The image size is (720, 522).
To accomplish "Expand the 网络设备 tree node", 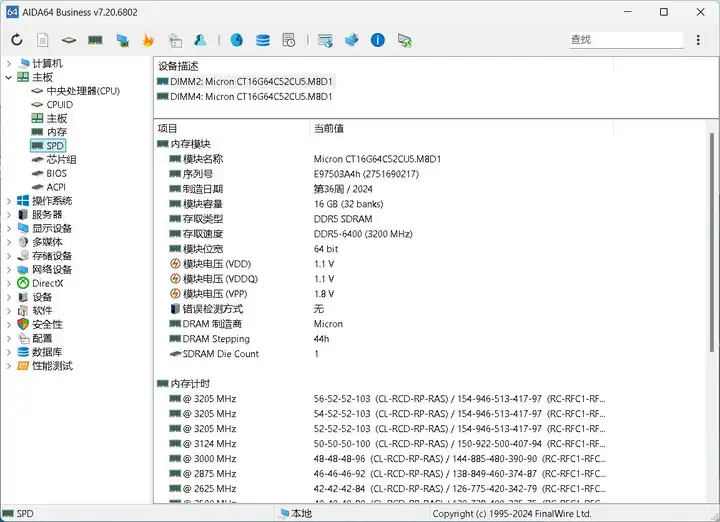I will coord(9,269).
